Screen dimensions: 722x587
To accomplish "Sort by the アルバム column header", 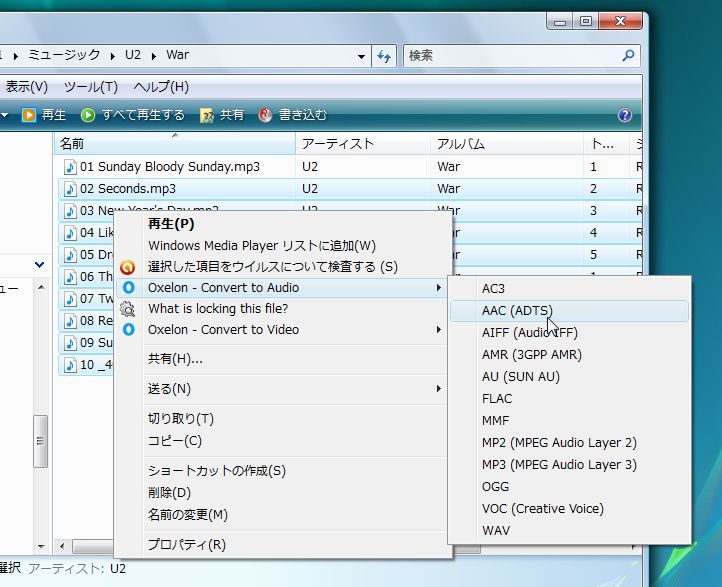I will [x=507, y=144].
